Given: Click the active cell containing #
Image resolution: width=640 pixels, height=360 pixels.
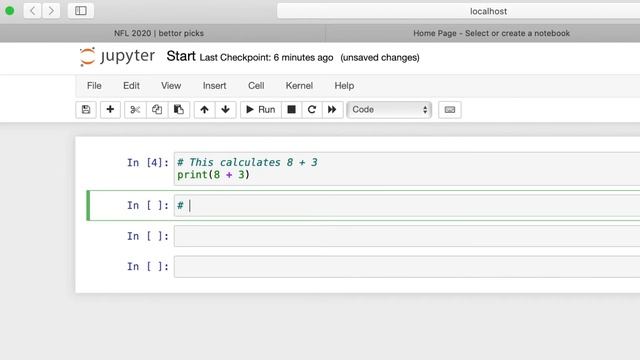Looking at the screenshot, I should click(x=407, y=205).
